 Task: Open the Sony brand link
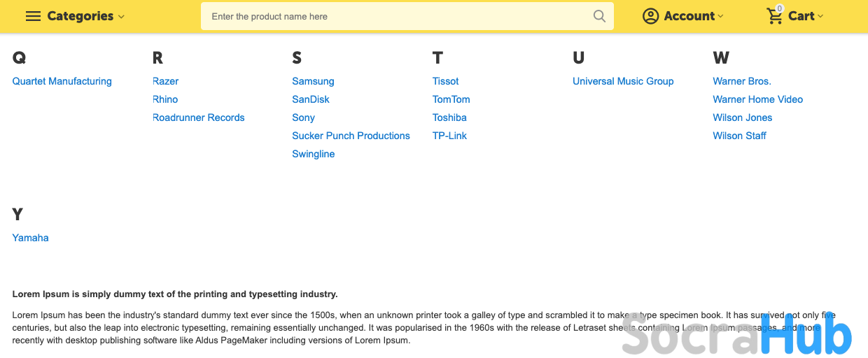click(x=303, y=117)
